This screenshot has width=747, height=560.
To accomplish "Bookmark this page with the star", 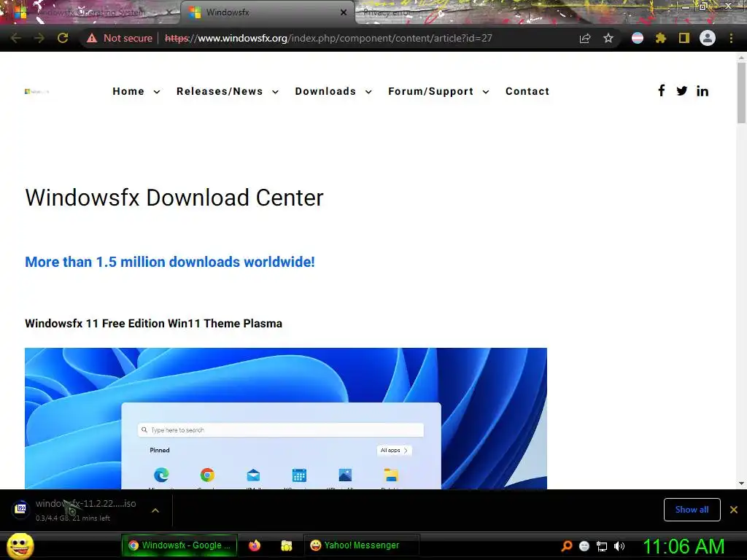I will click(x=608, y=38).
